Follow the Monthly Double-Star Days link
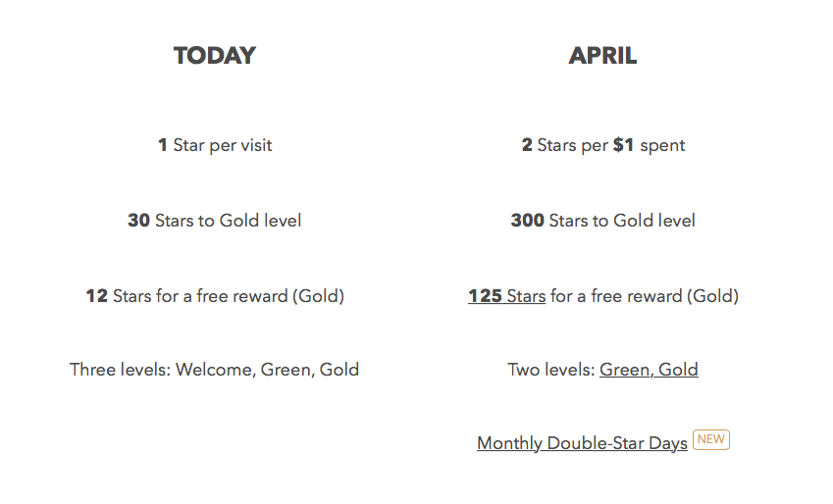The width and height of the screenshot is (833, 504). [582, 443]
